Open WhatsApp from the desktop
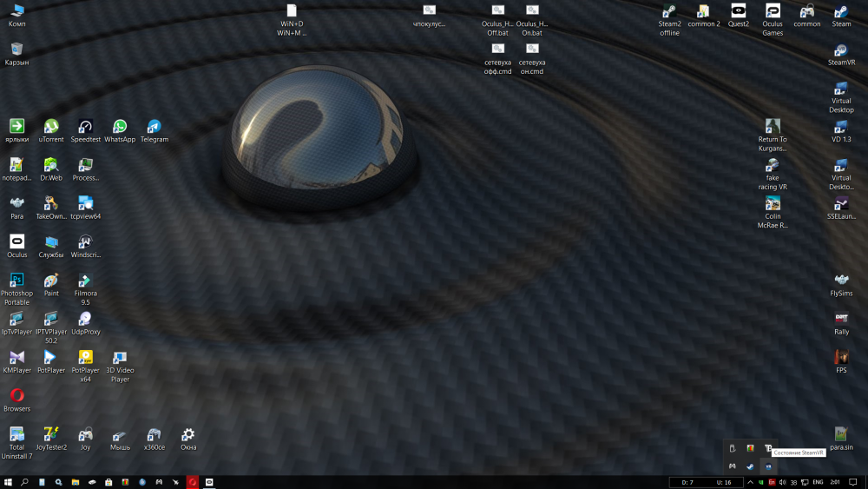Viewport: 868px width, 489px height. coord(120,131)
